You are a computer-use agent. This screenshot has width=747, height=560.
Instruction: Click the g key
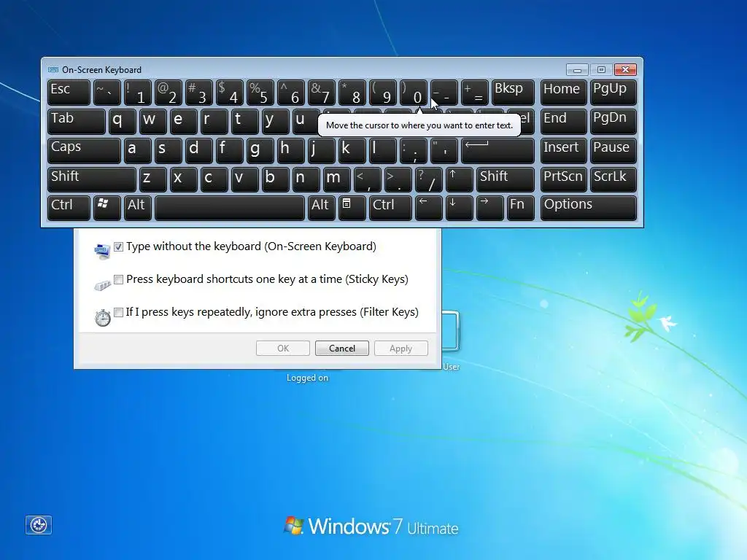pos(260,150)
